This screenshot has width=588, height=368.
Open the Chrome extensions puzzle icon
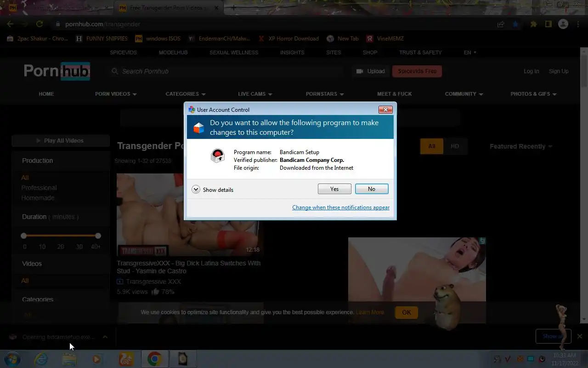point(533,24)
